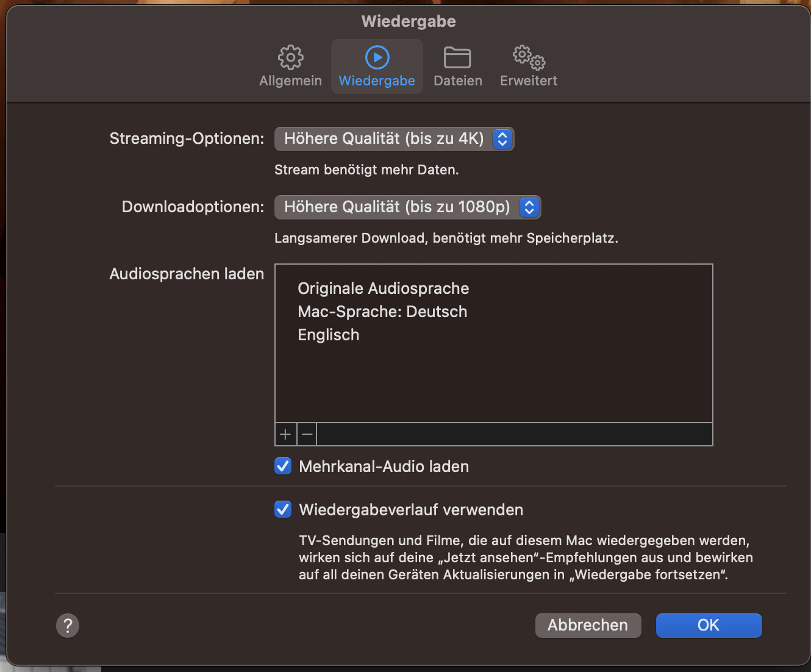
Task: Open the Allgemein gear icon tab
Action: [290, 57]
